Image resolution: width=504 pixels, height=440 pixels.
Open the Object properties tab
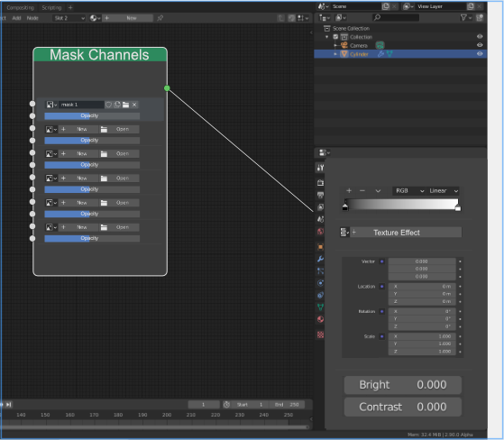tap(320, 247)
